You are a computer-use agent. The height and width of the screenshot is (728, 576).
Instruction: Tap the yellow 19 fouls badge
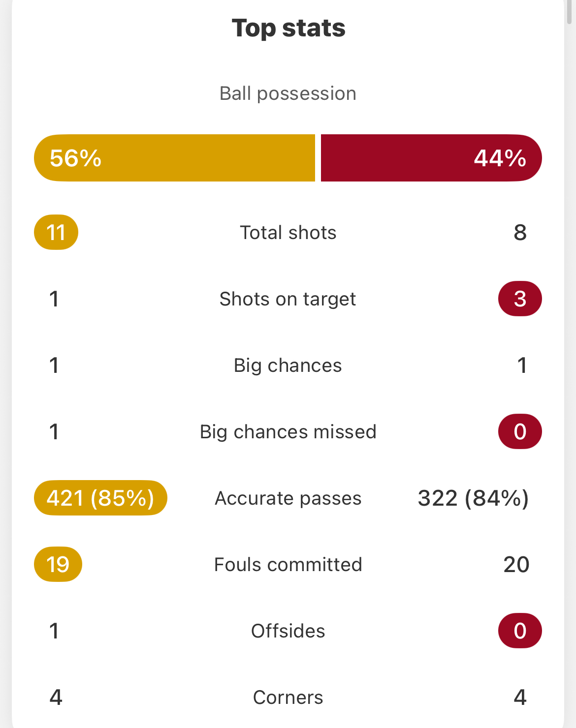(58, 564)
